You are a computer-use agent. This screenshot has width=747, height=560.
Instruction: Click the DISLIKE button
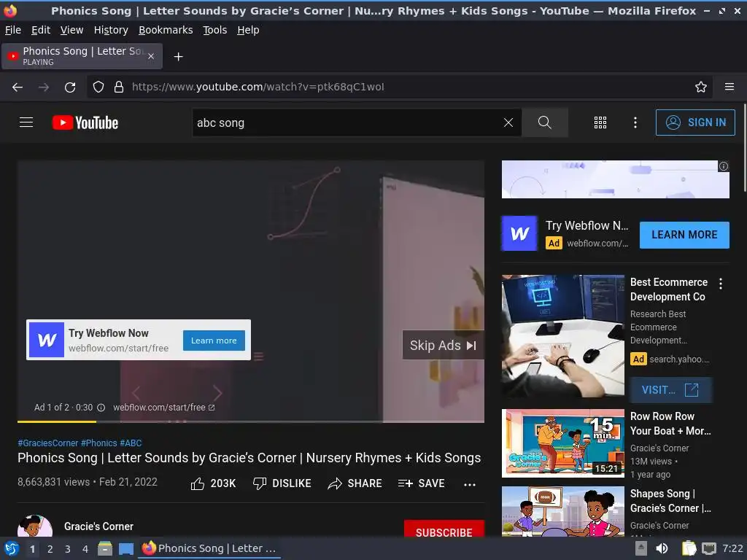[x=282, y=483]
